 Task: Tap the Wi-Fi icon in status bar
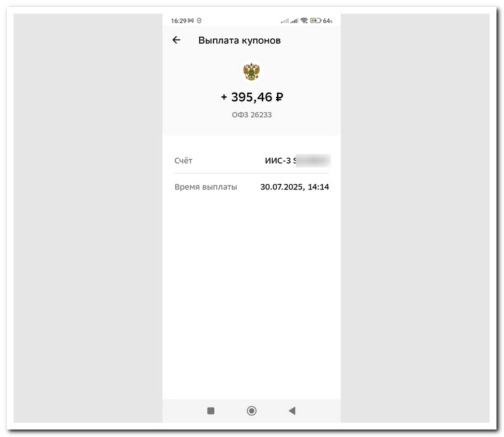pyautogui.click(x=304, y=20)
